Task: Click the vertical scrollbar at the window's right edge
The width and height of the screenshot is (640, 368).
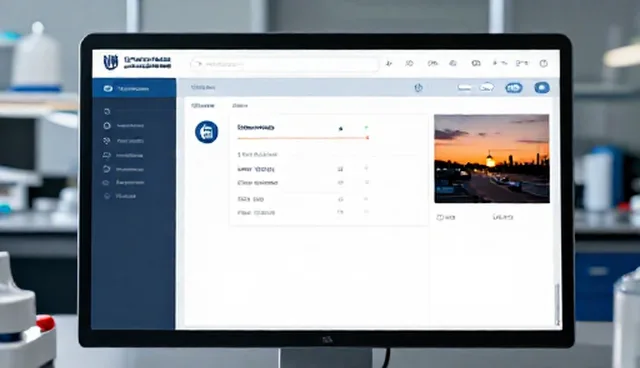Action: [x=557, y=304]
